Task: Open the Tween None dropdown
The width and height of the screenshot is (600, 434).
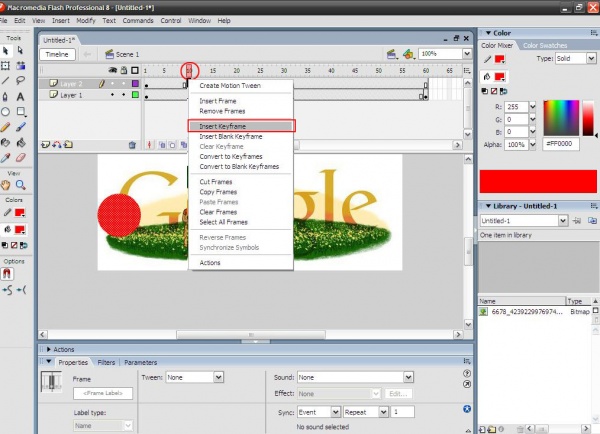Action: click(x=218, y=377)
